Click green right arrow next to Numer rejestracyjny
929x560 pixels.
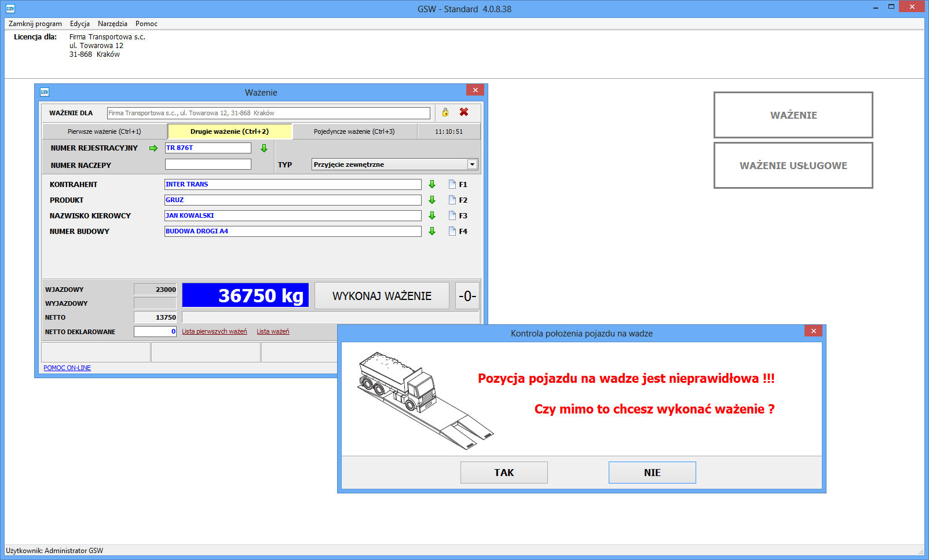tap(153, 148)
